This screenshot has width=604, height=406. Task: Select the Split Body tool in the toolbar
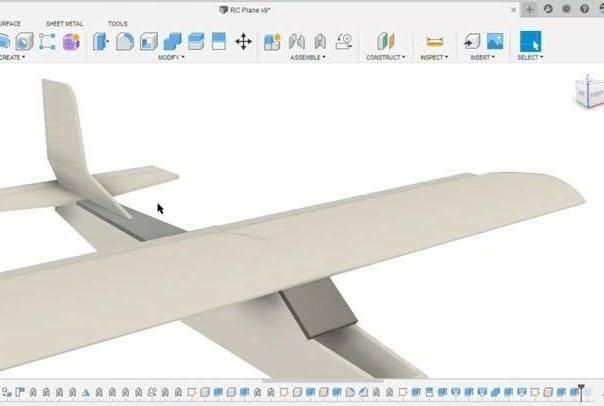point(219,41)
